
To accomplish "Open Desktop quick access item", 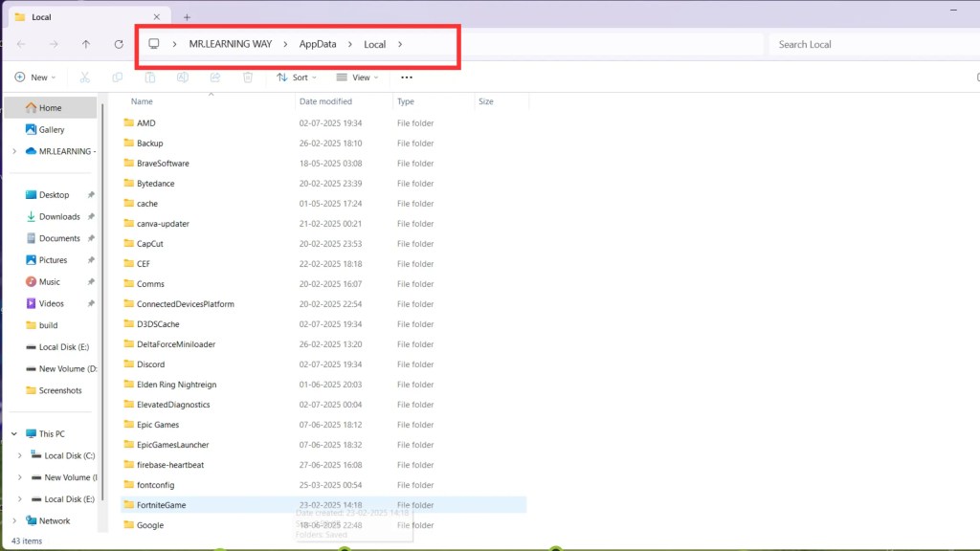I will [x=54, y=195].
